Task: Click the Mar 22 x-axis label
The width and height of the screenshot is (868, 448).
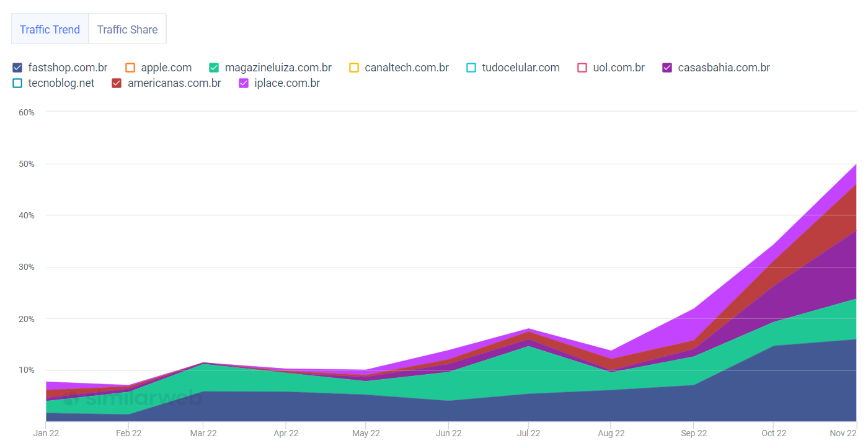Action: (203, 433)
